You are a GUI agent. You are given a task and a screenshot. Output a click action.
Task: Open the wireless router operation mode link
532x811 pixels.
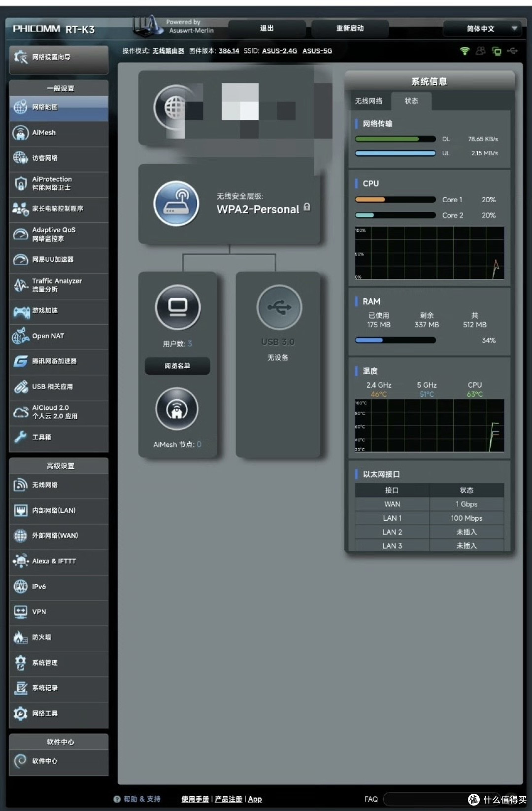(168, 51)
